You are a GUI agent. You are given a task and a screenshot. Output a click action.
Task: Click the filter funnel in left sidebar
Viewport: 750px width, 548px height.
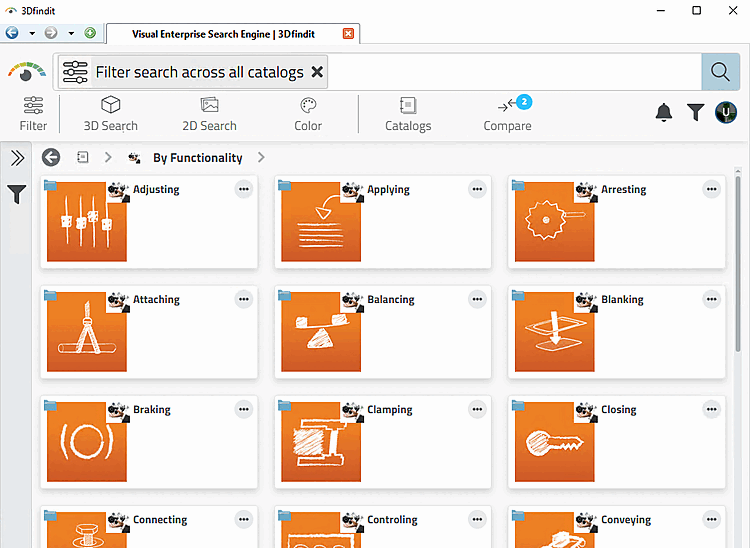[17, 194]
